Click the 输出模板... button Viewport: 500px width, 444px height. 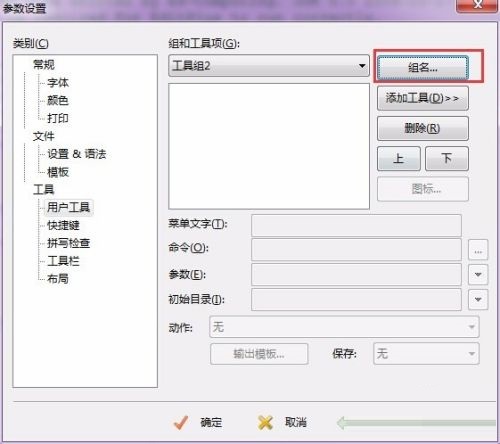(x=259, y=354)
